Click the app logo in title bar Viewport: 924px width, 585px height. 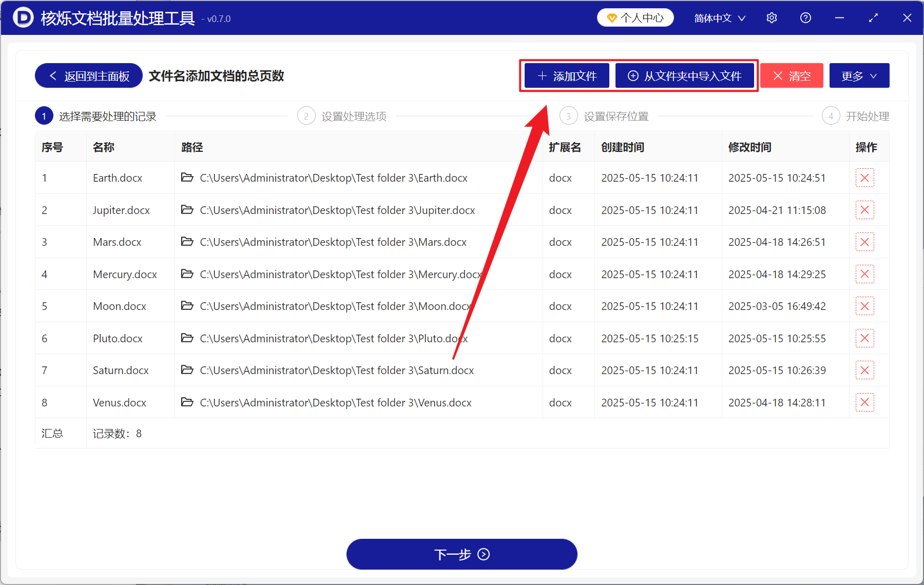coord(23,17)
